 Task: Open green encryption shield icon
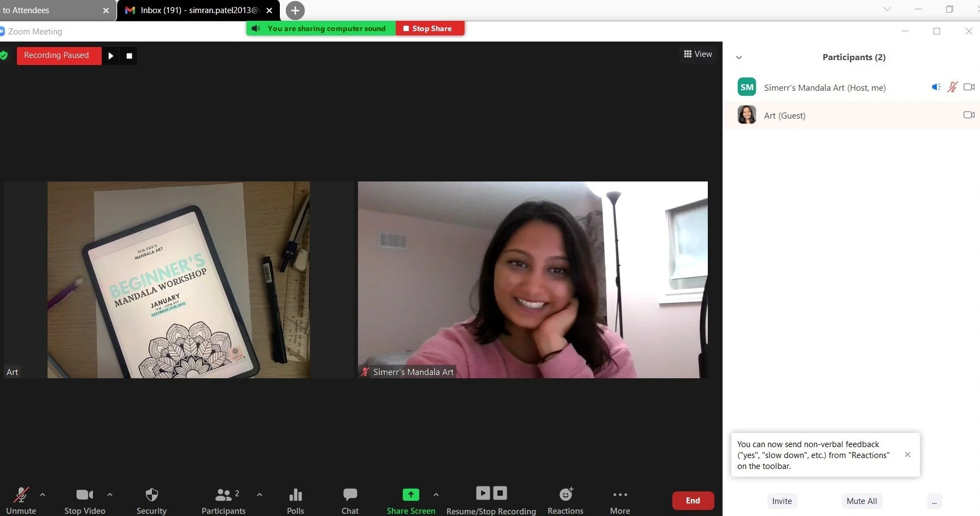tap(4, 55)
